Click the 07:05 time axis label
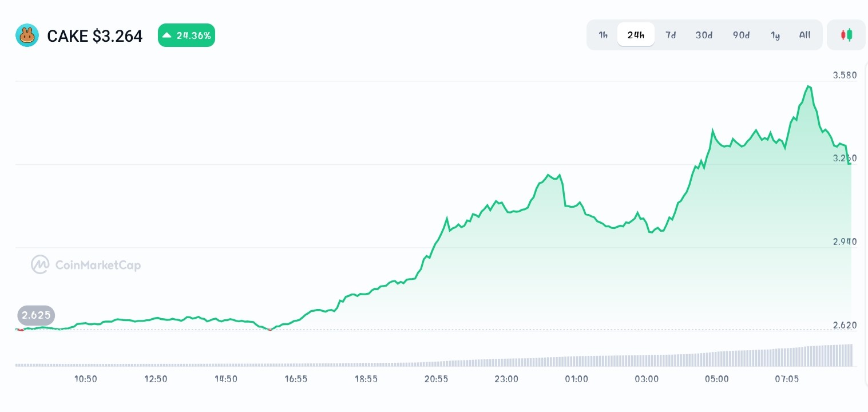The height and width of the screenshot is (412, 868). tap(787, 379)
